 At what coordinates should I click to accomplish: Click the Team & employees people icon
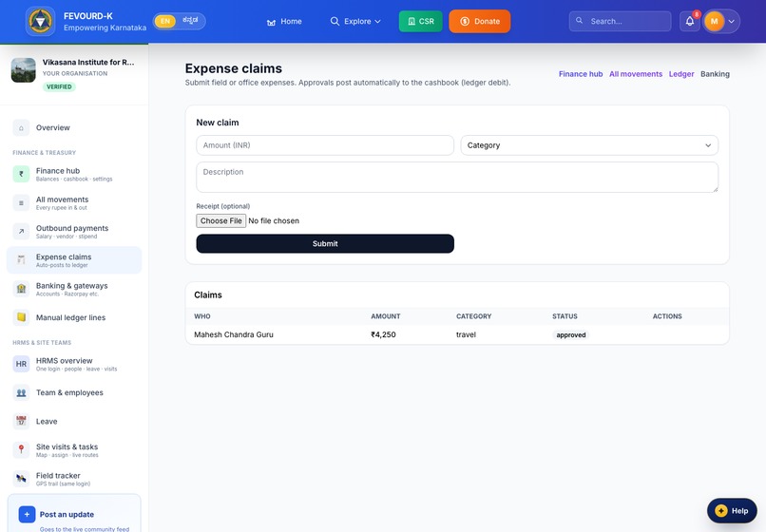pyautogui.click(x=21, y=392)
